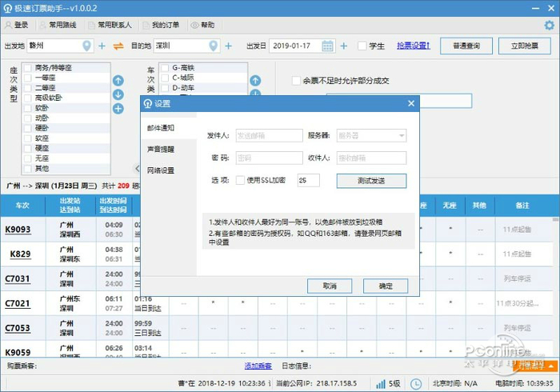This screenshot has height=392, width=560.
Task: Expand the orange panel at bottom right
Action: click(x=535, y=366)
